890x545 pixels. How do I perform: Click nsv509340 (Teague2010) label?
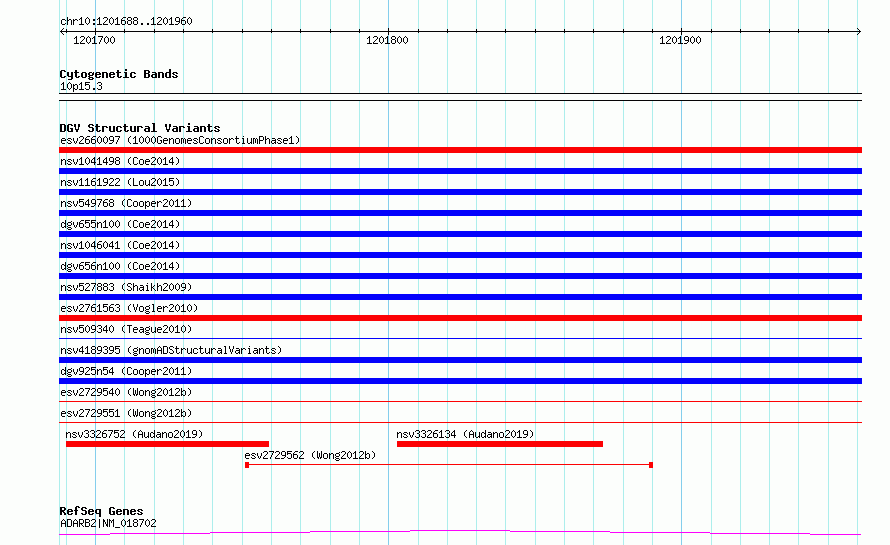pos(126,329)
